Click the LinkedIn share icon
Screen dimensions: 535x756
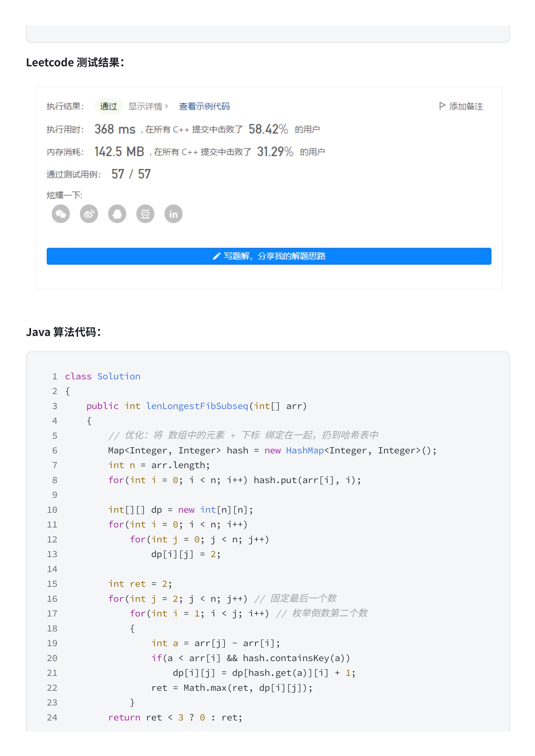pyautogui.click(x=174, y=214)
